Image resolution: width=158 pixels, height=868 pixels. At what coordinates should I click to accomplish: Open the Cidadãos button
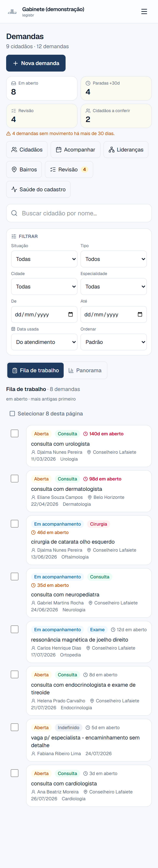coord(27,150)
